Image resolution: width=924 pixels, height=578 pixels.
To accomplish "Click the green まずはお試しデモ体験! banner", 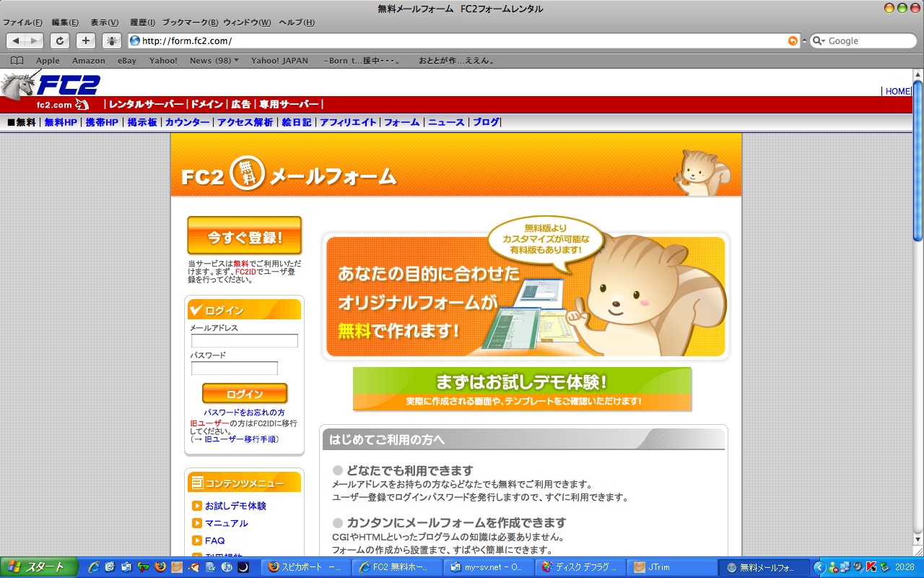I will [522, 389].
